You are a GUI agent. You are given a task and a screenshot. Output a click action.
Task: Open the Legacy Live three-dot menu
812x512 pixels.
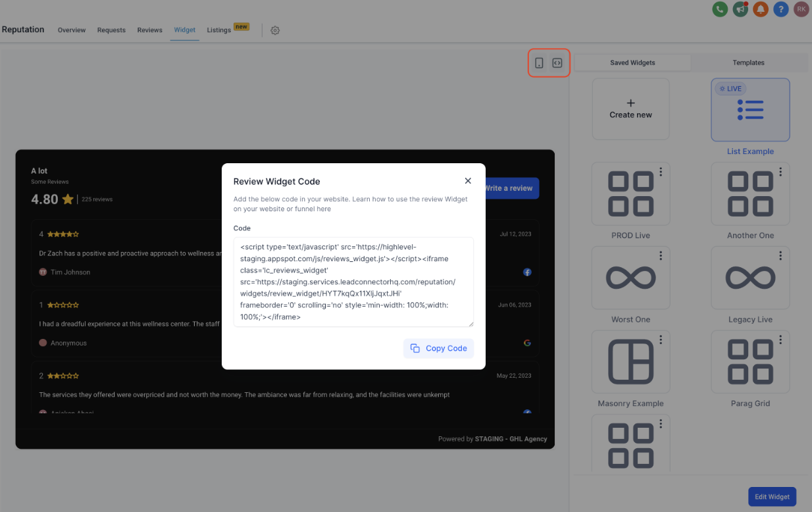[780, 256]
